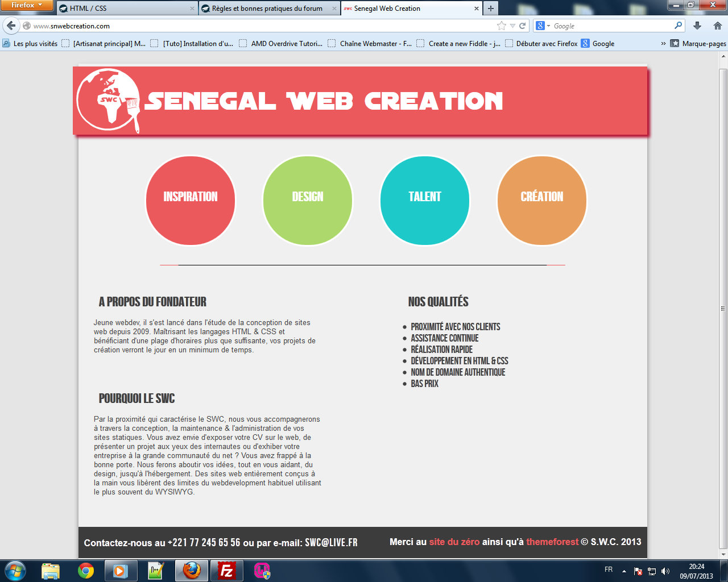Click the address bar URL field
The image size is (728, 582).
[256, 26]
